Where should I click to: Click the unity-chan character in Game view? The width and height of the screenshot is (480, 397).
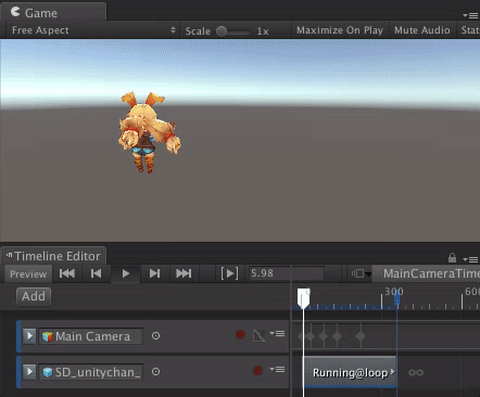[x=149, y=132]
